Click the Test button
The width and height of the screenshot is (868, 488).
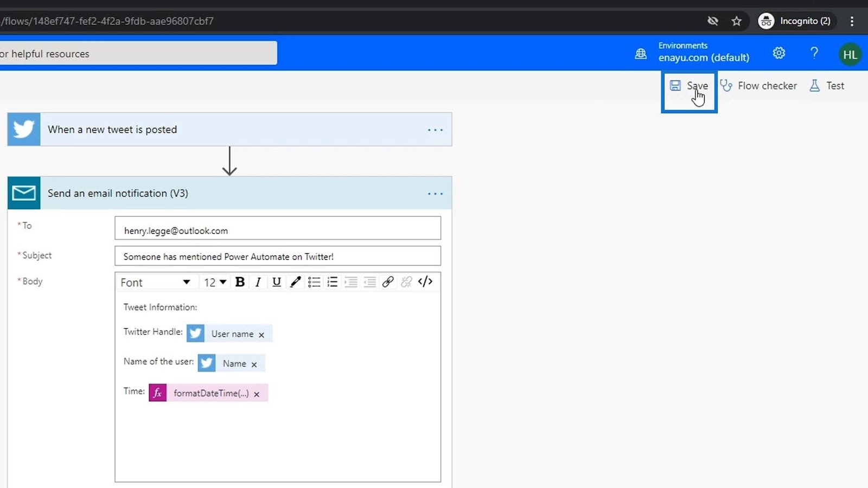pyautogui.click(x=827, y=86)
